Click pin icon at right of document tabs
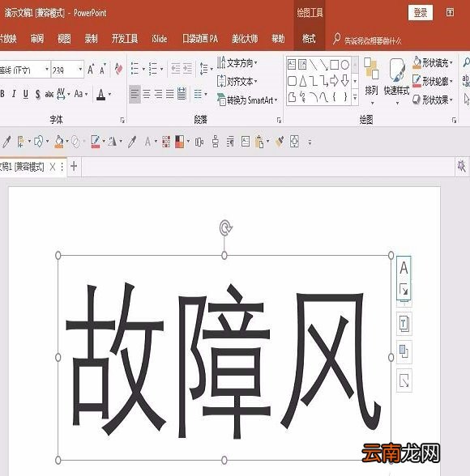Screen dimensions: 470x476 (462, 166)
